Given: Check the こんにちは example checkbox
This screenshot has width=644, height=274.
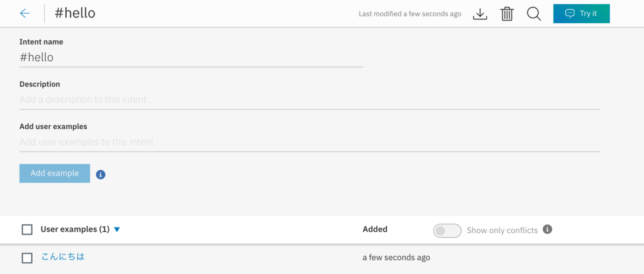Looking at the screenshot, I should click(27, 258).
